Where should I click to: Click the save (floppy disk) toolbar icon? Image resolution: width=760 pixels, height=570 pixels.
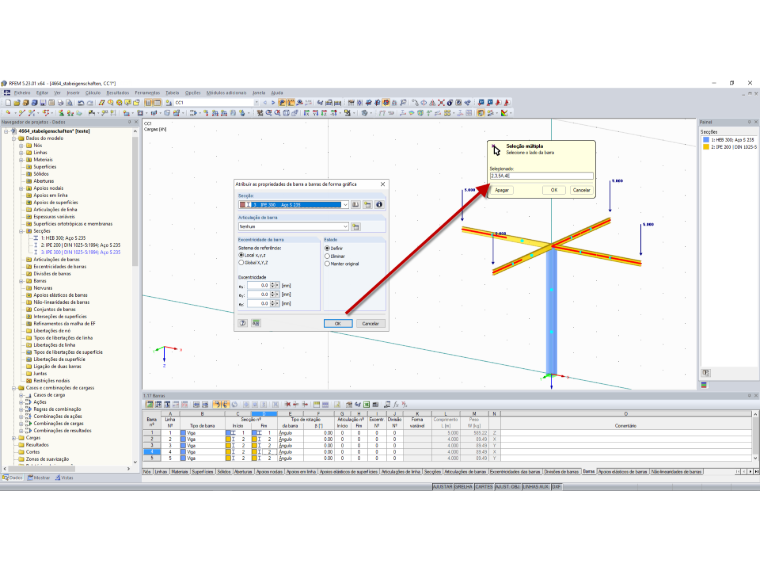coord(43,103)
